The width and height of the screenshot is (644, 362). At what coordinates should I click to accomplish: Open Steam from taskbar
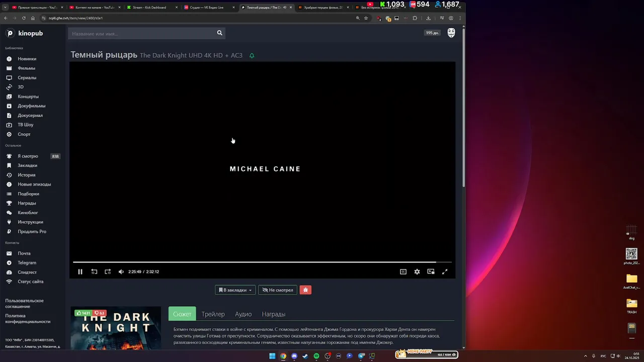click(305, 356)
